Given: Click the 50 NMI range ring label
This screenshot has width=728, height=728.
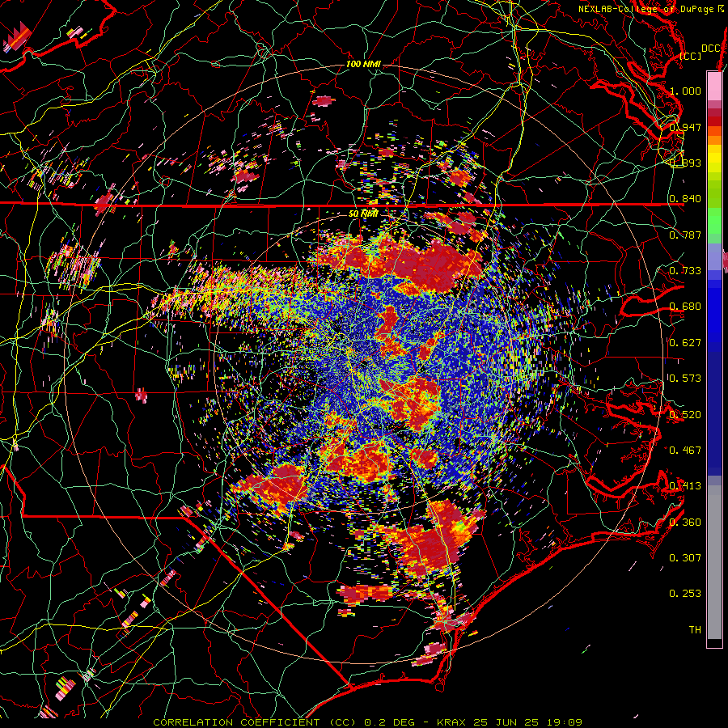Looking at the screenshot, I should coord(363,214).
